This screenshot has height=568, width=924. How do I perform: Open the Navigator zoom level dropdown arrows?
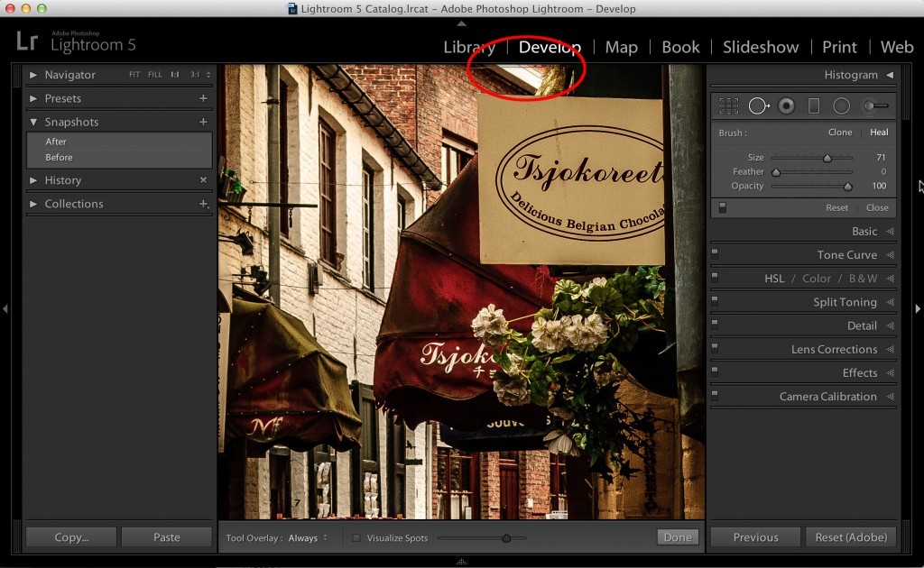coord(208,75)
